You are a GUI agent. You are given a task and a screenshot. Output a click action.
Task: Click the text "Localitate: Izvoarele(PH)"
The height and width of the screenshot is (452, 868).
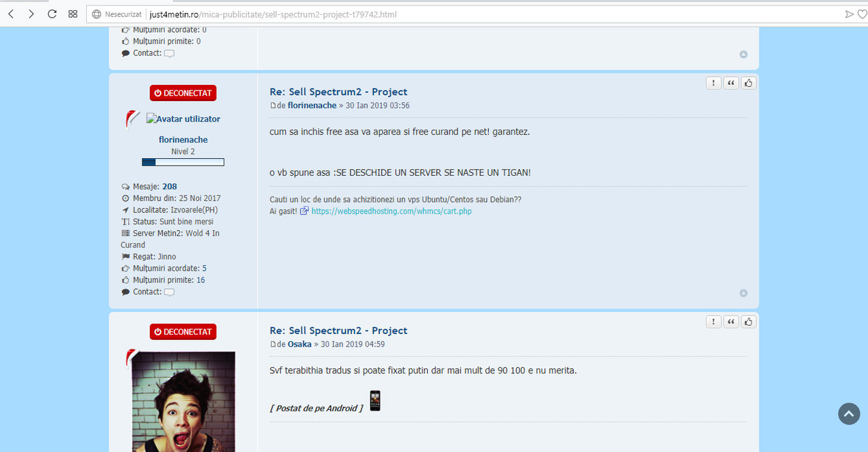(175, 210)
